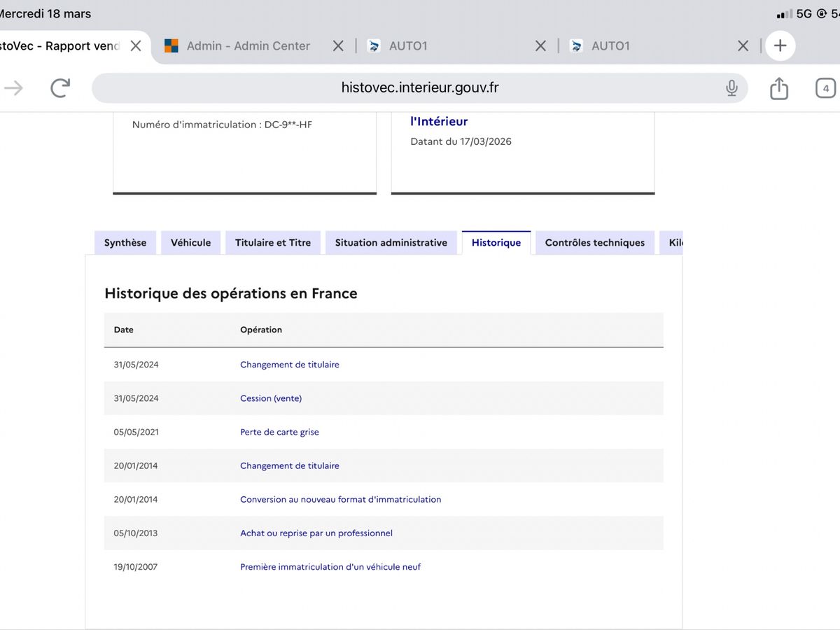The image size is (840, 630).
Task: Open the Véhicule tab
Action: (190, 243)
